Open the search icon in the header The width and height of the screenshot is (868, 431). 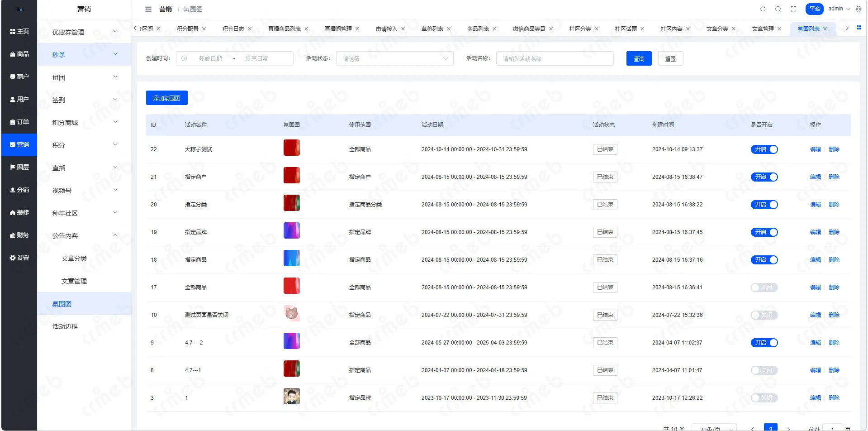[778, 9]
